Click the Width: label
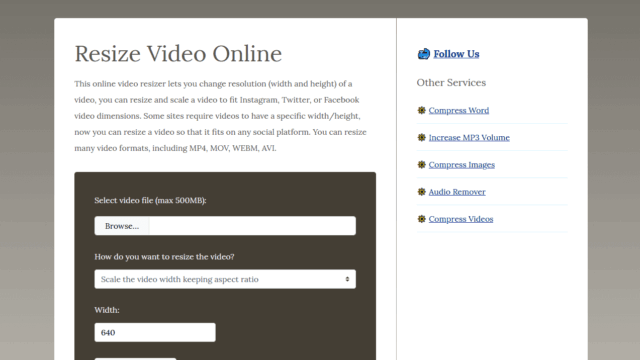The width and height of the screenshot is (640, 360). 107,310
